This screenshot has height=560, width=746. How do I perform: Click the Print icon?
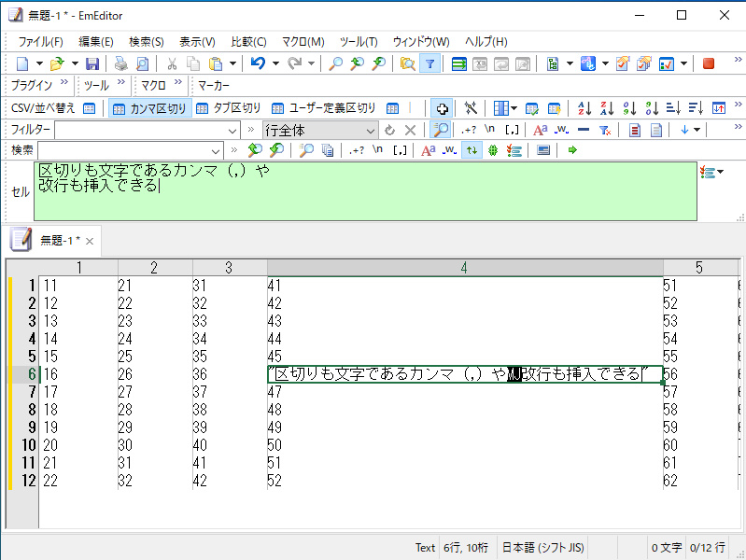[120, 63]
